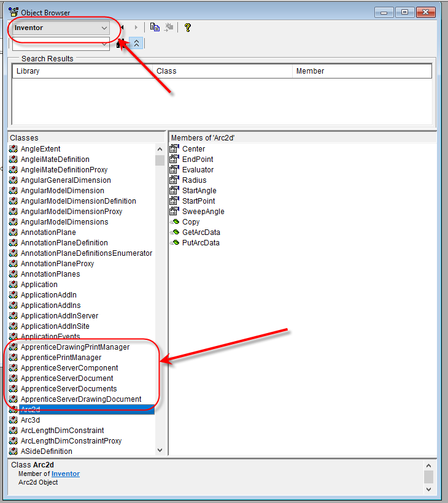The width and height of the screenshot is (448, 503).
Task: Sort results by the Member column header
Action: (x=361, y=71)
